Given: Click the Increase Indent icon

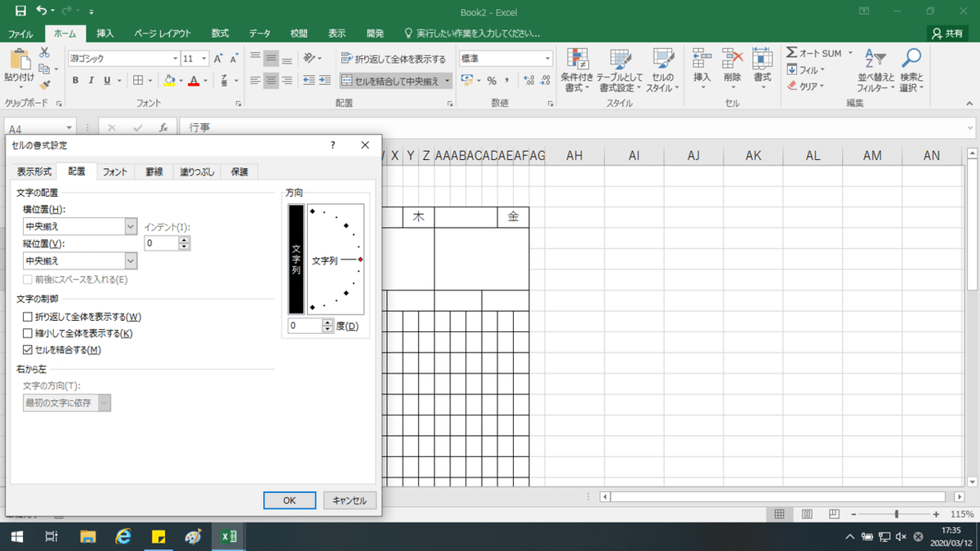Looking at the screenshot, I should (325, 80).
